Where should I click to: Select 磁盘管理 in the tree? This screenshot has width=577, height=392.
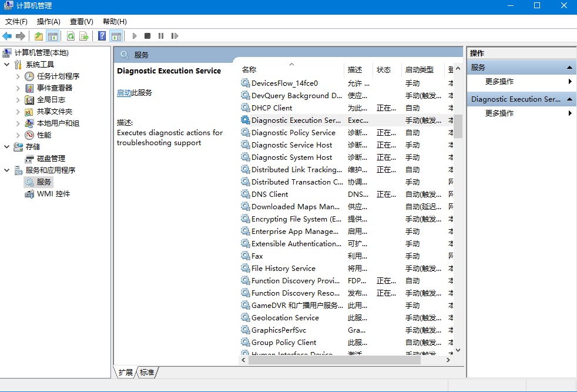(51, 159)
